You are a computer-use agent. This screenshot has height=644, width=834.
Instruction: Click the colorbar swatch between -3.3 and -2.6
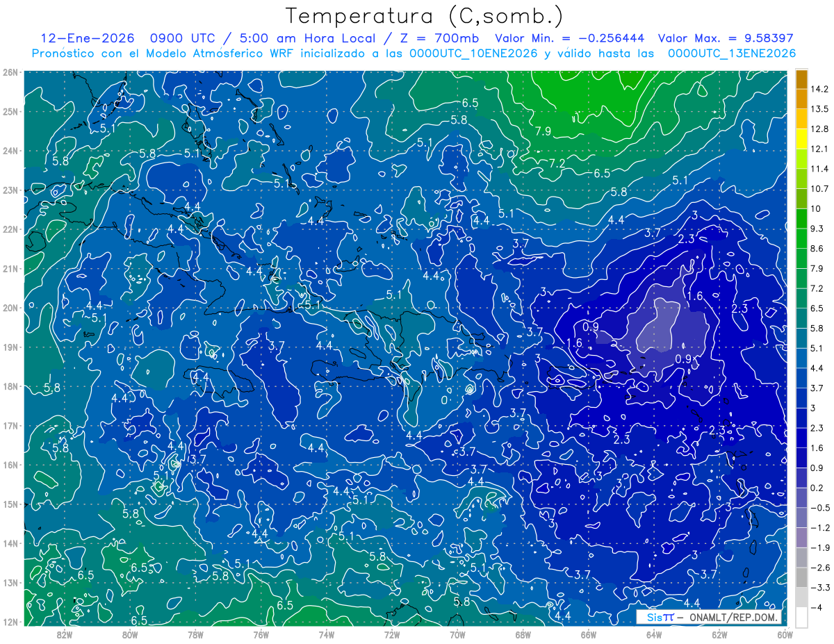click(801, 577)
